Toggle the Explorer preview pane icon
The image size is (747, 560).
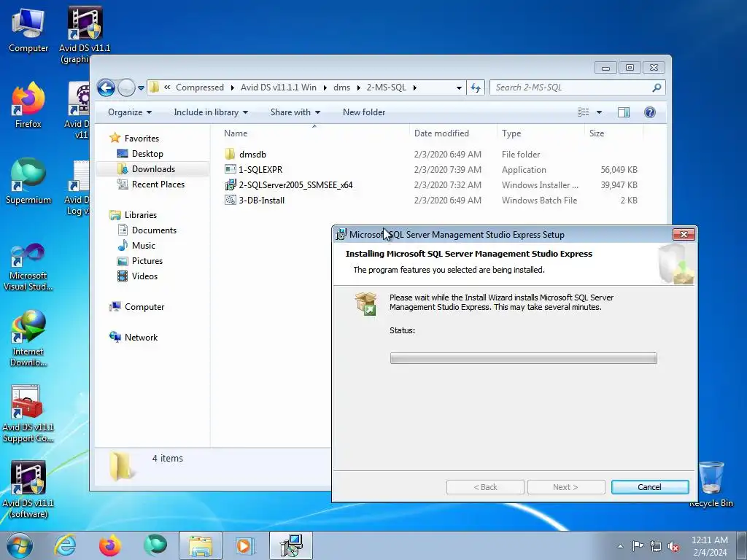coord(624,112)
